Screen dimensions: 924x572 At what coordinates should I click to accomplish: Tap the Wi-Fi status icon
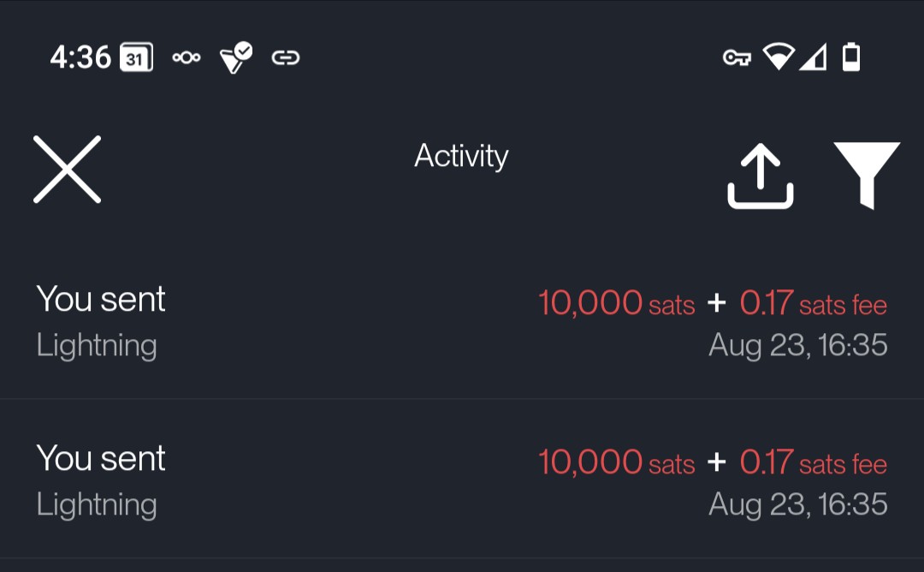point(779,58)
